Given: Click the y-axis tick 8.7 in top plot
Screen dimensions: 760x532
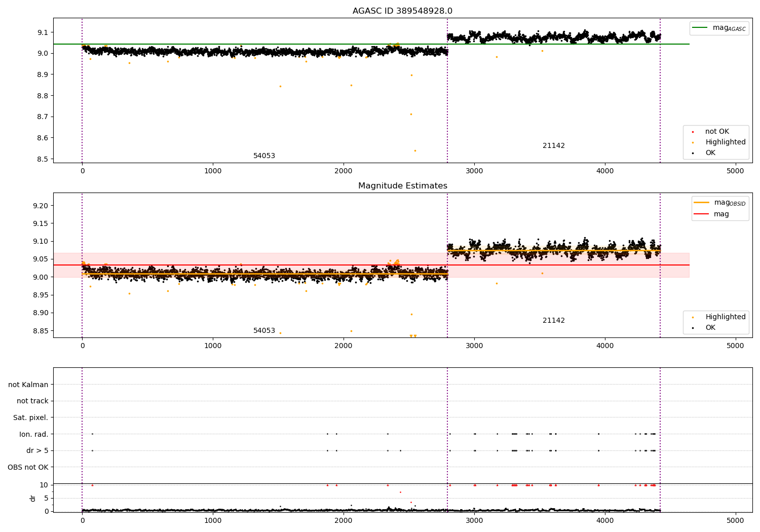Looking at the screenshot, I should click(43, 117).
